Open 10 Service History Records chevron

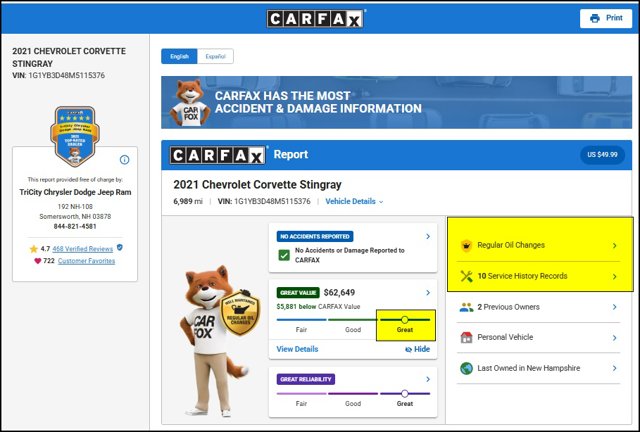(x=614, y=277)
